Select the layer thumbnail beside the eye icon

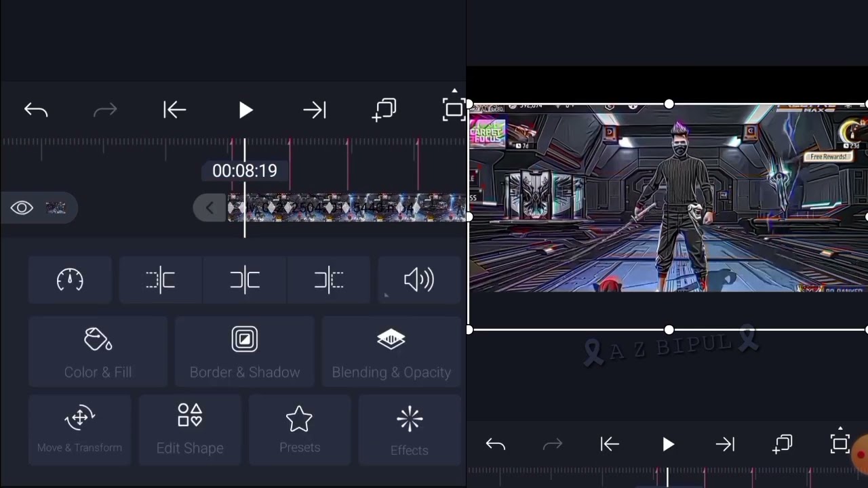click(x=56, y=207)
